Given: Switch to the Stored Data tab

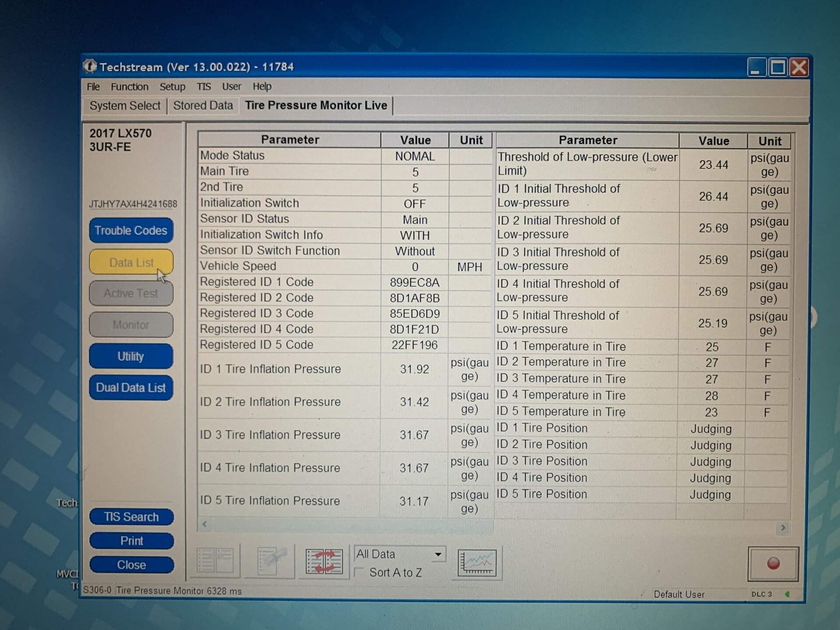Looking at the screenshot, I should pyautogui.click(x=203, y=105).
